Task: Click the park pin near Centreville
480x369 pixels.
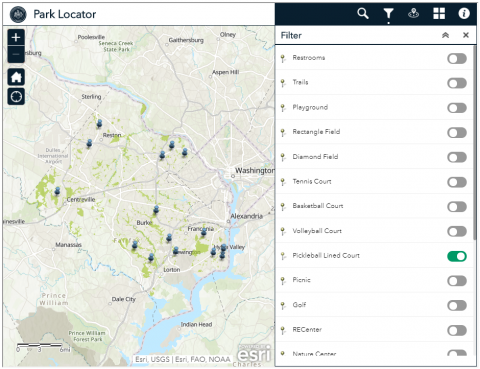Action: pos(57,191)
